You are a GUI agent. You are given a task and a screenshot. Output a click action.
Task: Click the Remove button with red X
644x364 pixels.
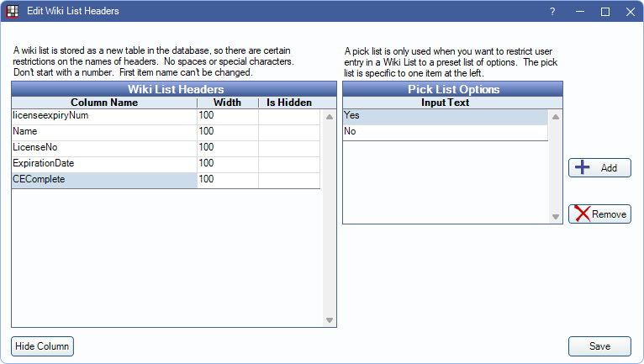pos(599,214)
